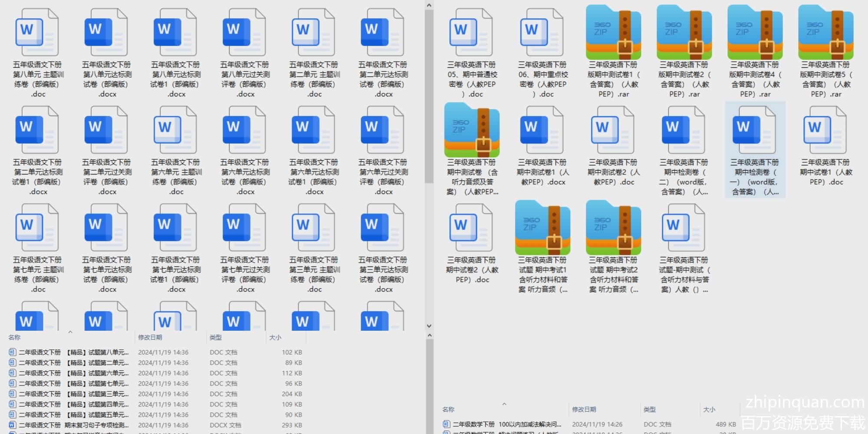This screenshot has width=868, height=434.
Task: Click scroll-down arrow of upper icon pane
Action: [x=429, y=326]
